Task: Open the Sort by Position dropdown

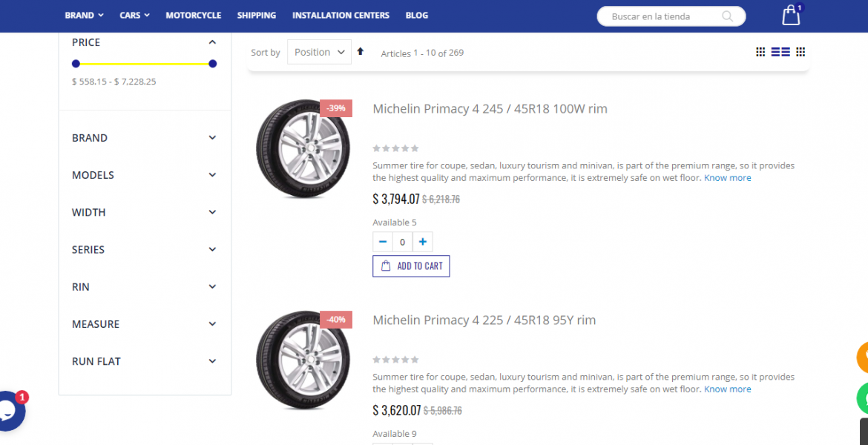Action: 319,52
